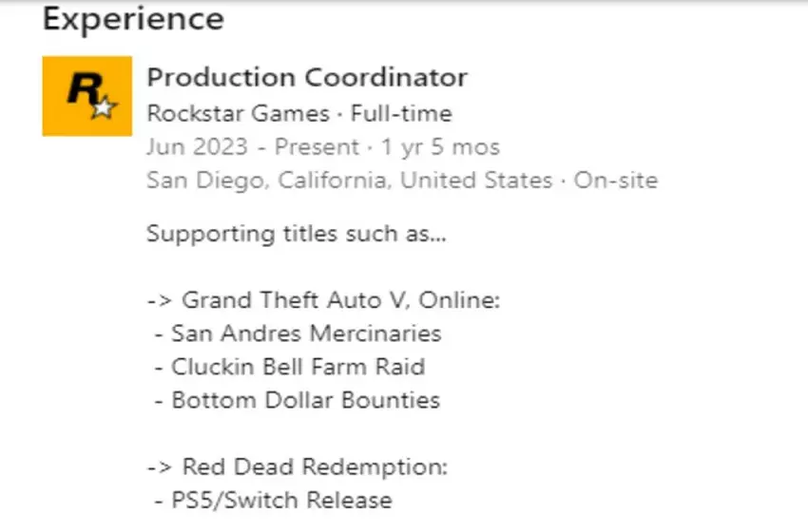Click the 'Supporting titles such as...' line
The image size is (808, 532).
coord(296,234)
